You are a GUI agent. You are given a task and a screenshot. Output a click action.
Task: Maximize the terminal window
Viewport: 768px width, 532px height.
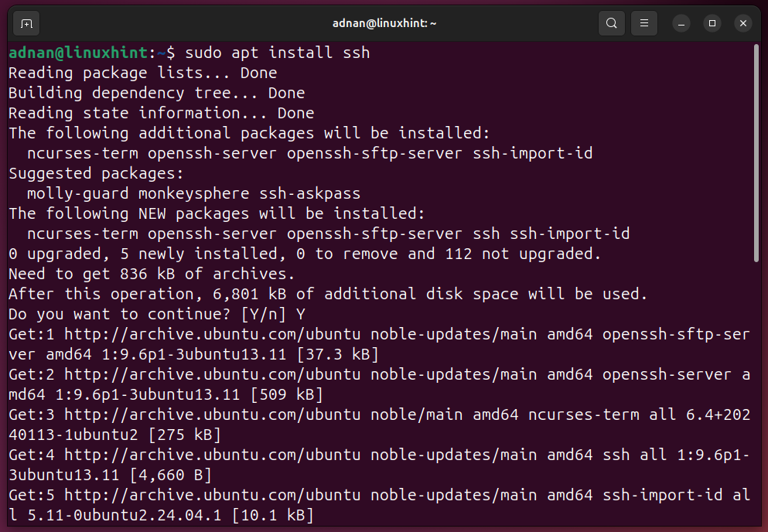[712, 23]
